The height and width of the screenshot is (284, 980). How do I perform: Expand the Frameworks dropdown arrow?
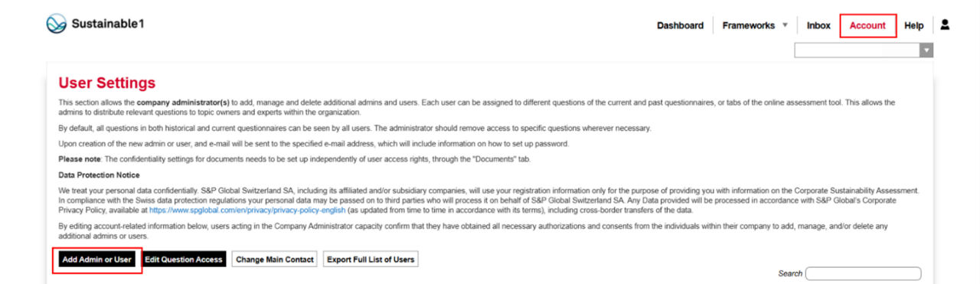(x=785, y=25)
